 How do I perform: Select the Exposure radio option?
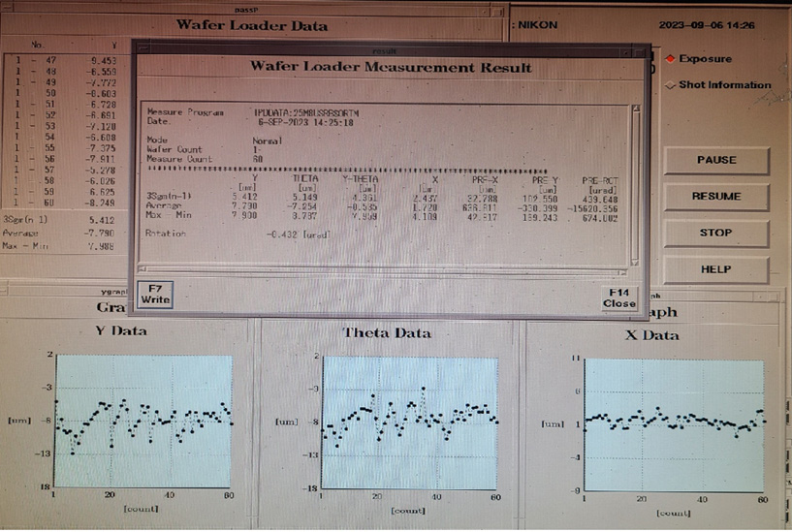point(671,59)
